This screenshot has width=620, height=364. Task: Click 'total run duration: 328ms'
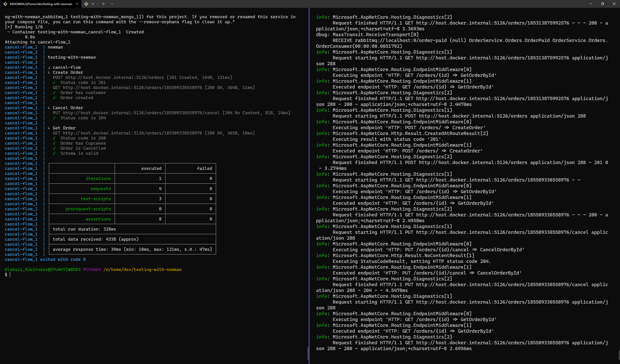[x=84, y=229]
